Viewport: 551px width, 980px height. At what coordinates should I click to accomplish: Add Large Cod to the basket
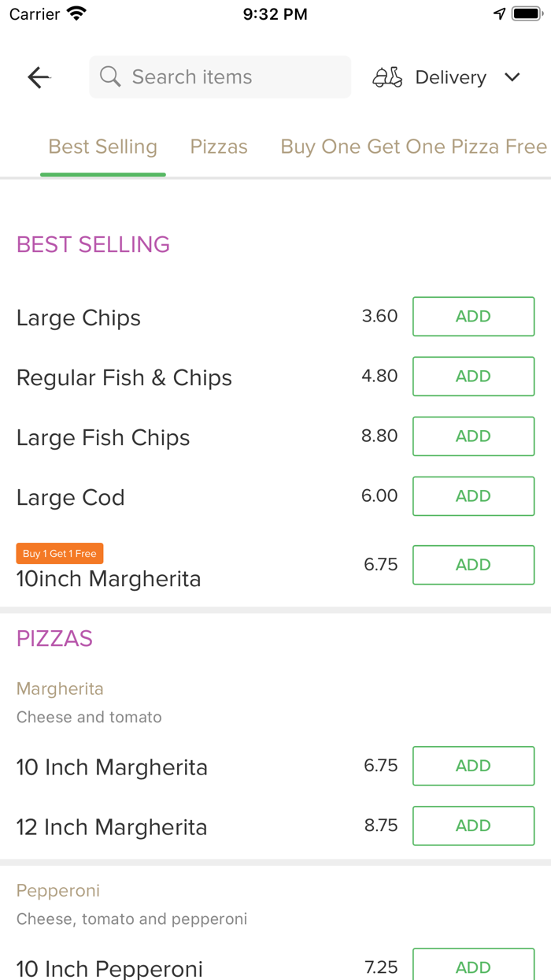click(x=473, y=496)
